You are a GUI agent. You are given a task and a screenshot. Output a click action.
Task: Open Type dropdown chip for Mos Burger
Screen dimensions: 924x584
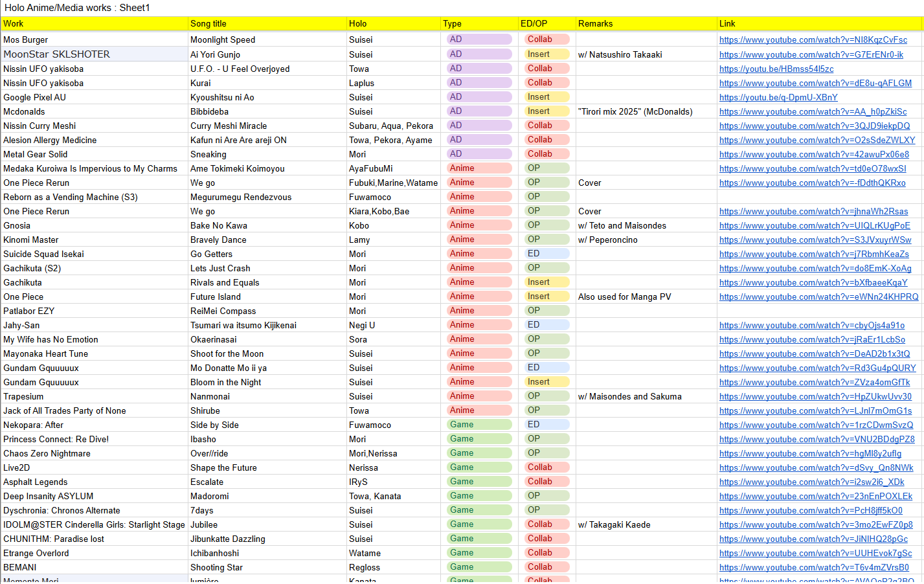coord(479,39)
